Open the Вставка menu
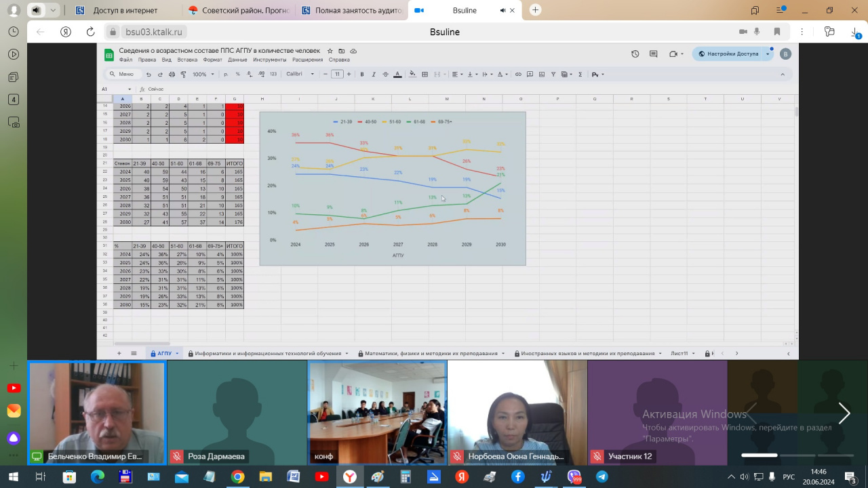This screenshot has height=488, width=868. coord(187,60)
